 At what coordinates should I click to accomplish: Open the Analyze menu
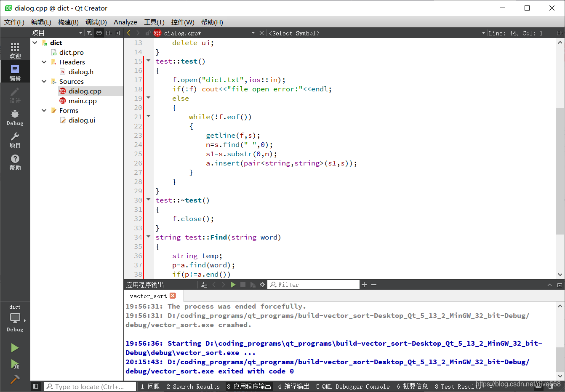(x=125, y=22)
